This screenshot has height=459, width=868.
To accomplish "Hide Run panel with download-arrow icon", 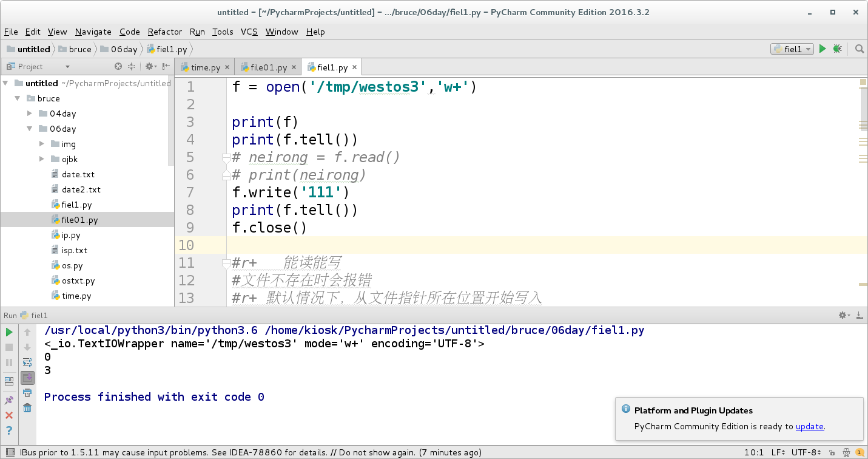I will pos(860,315).
